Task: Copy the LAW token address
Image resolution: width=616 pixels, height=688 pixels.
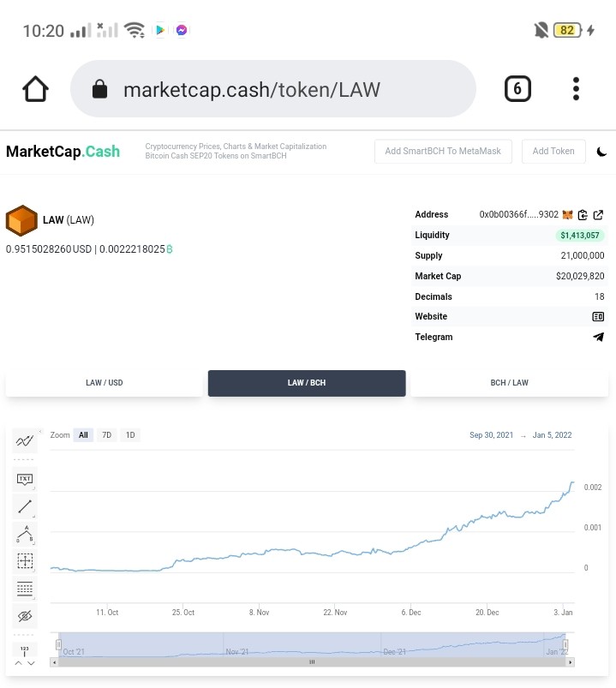Action: [583, 214]
